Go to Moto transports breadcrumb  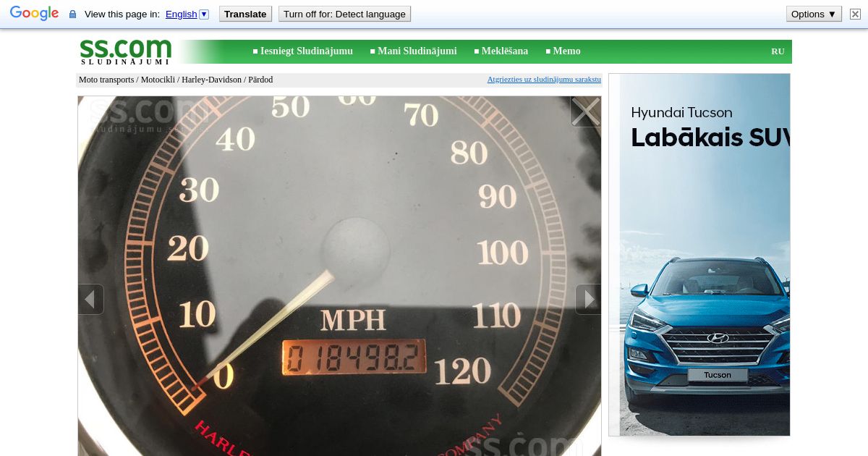tap(106, 80)
